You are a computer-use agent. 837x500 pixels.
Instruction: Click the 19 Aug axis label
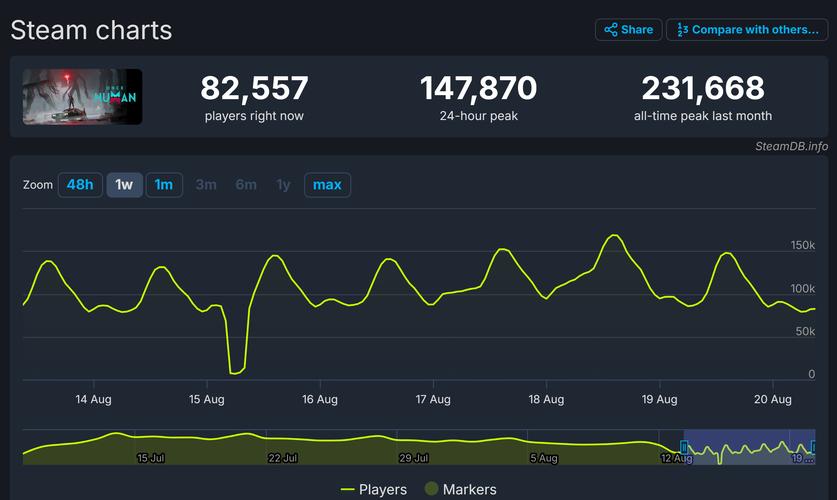(x=659, y=399)
